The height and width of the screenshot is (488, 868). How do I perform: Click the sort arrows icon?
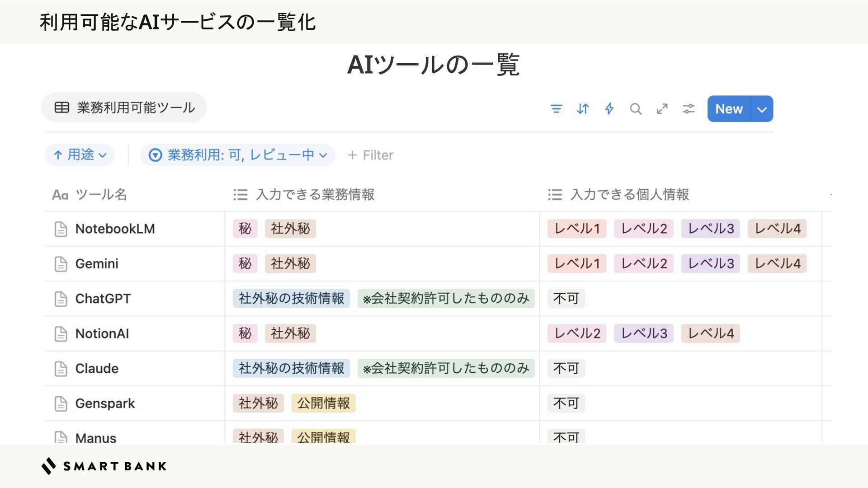(583, 109)
